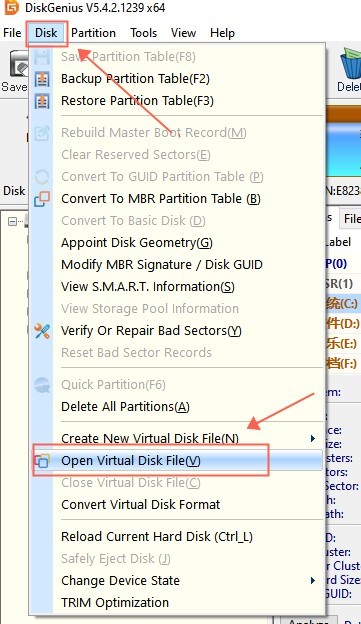Select Restore Partition Table(F3)

(137, 101)
